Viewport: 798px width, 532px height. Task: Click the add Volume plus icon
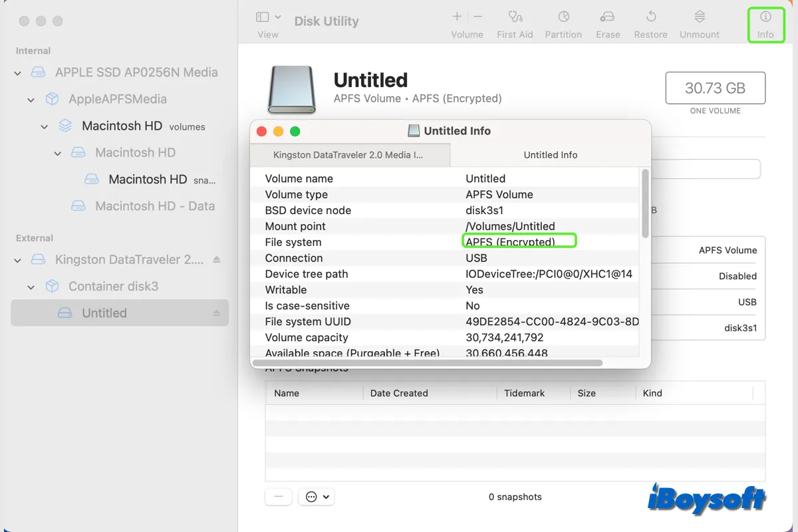(457, 17)
